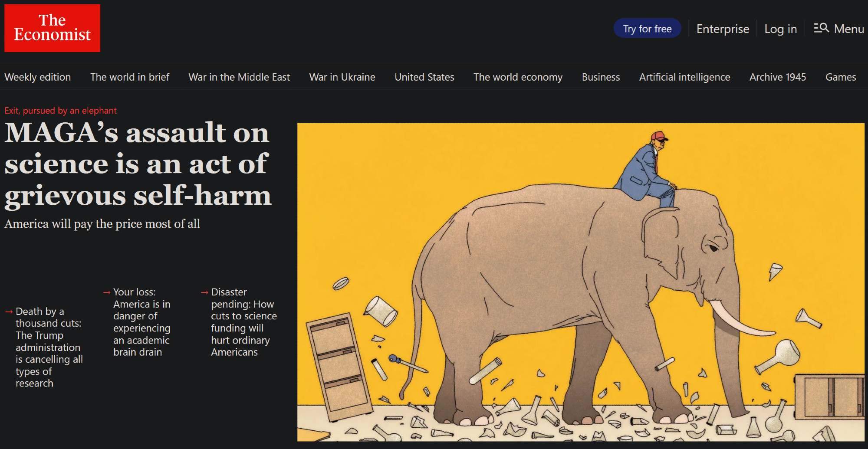Viewport: 868px width, 449px height.
Task: Click Log in
Action: tap(780, 29)
